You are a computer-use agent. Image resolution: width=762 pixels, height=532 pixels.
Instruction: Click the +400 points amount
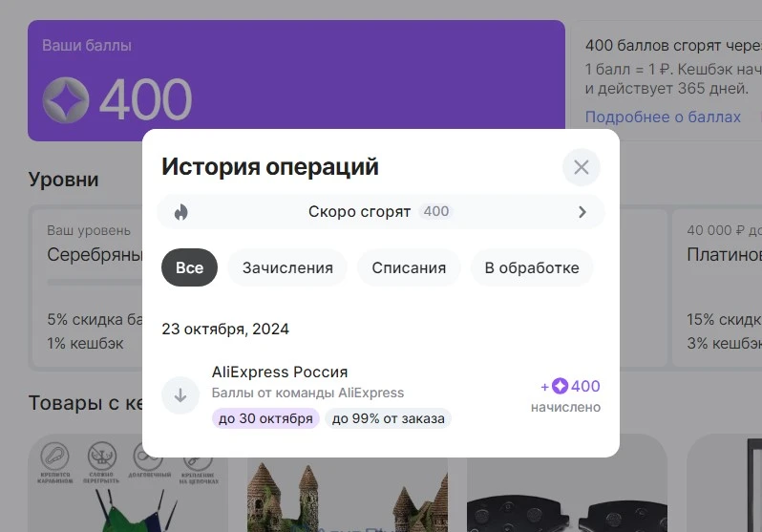[570, 386]
